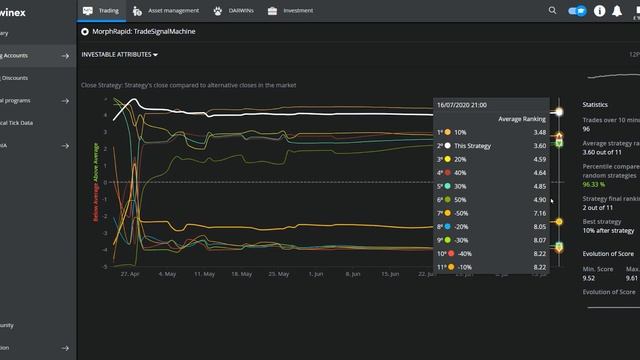Toggle the blue switch in the header
The height and width of the screenshot is (360, 640).
click(x=577, y=11)
